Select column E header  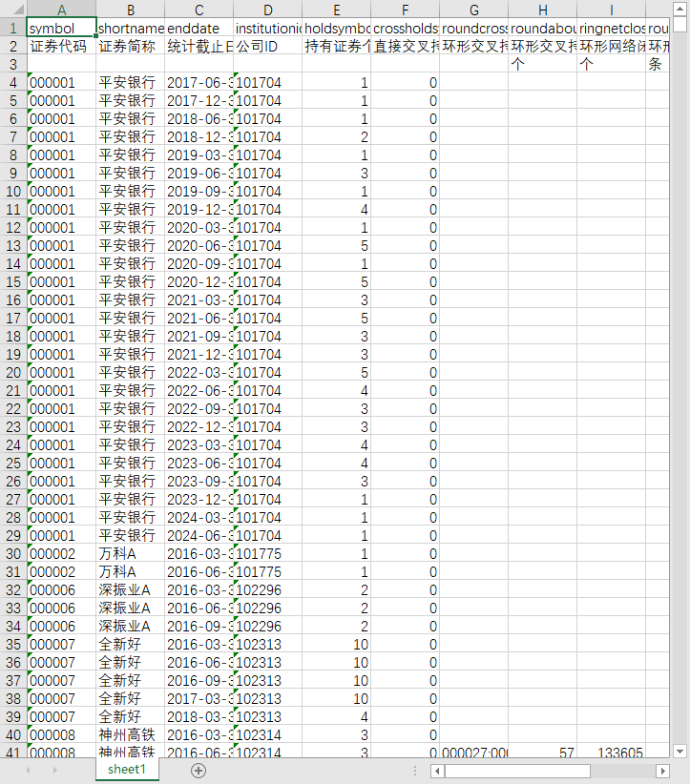(337, 10)
